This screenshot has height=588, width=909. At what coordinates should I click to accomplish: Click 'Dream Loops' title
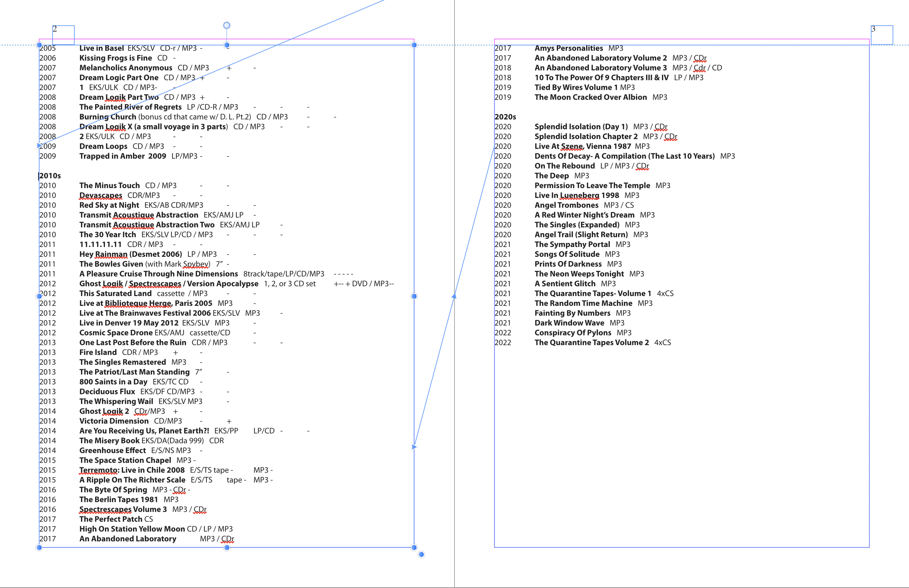click(x=103, y=146)
